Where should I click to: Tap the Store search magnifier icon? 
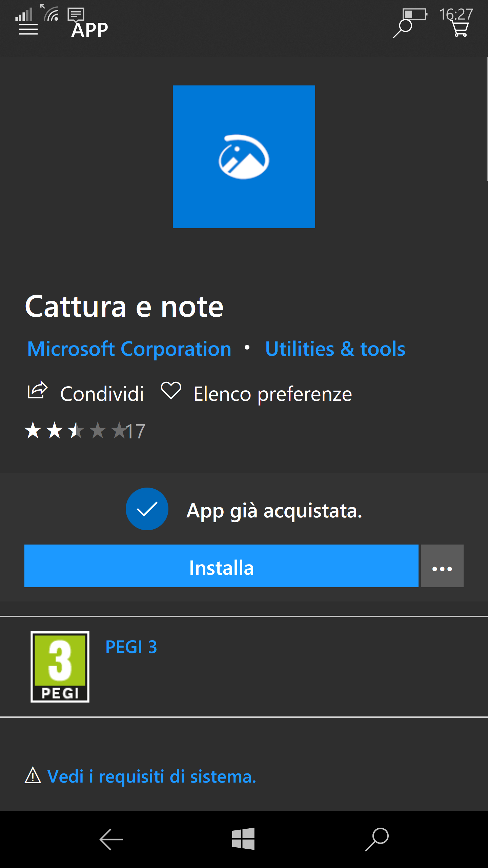[402, 29]
